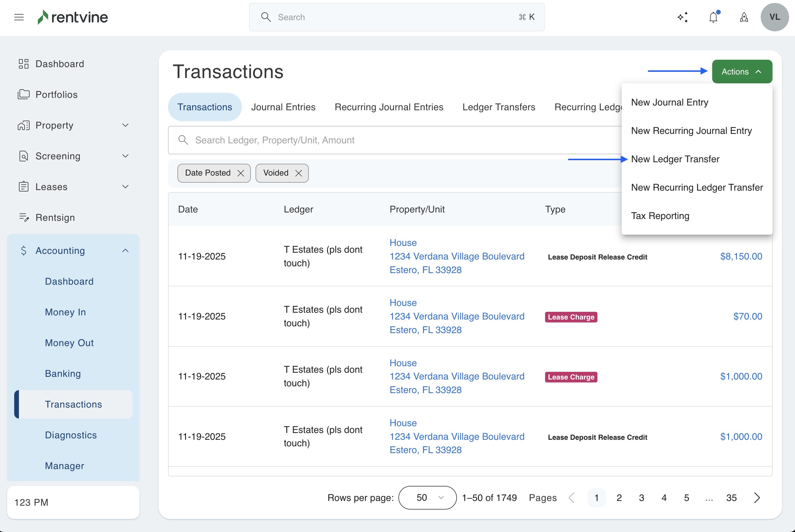This screenshot has width=795, height=532.
Task: Open Portfolios in the sidebar
Action: (x=56, y=94)
